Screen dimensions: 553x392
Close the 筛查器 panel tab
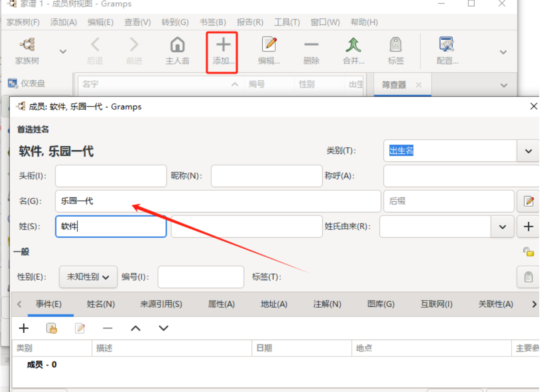[419, 85]
